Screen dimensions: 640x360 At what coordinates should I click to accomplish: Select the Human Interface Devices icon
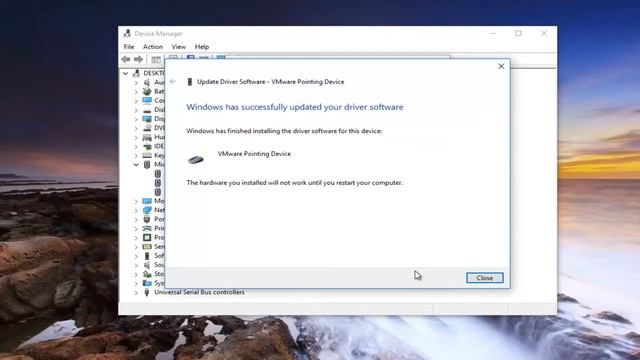[147, 137]
